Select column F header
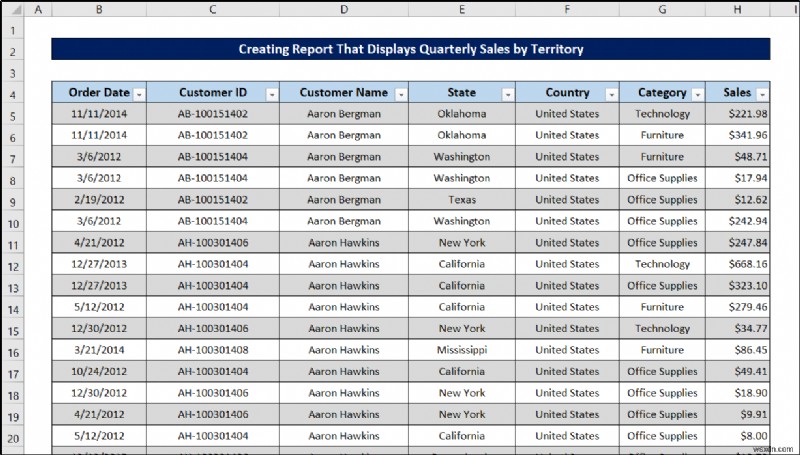Viewport: 800px width, 455px height. tap(567, 9)
